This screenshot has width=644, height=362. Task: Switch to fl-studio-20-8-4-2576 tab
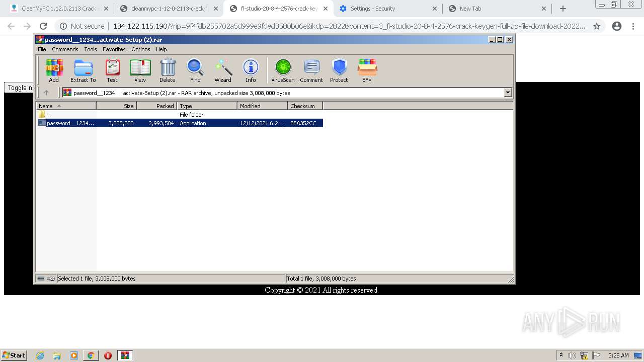pyautogui.click(x=279, y=9)
